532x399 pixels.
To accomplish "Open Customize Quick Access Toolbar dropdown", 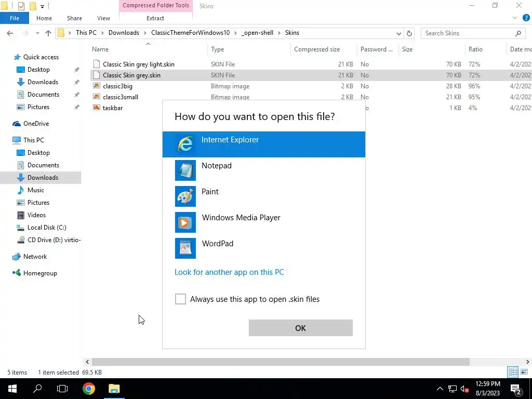I will tap(42, 6).
